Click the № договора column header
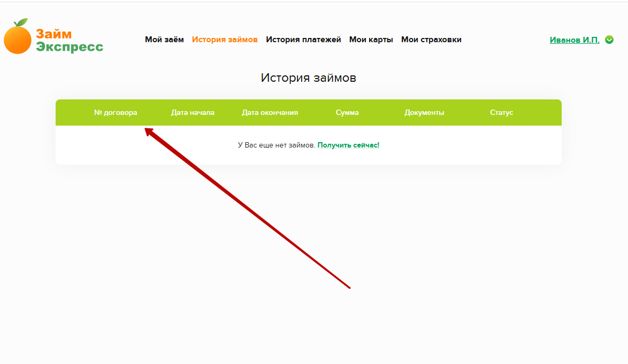This screenshot has width=628, height=364. pos(116,112)
